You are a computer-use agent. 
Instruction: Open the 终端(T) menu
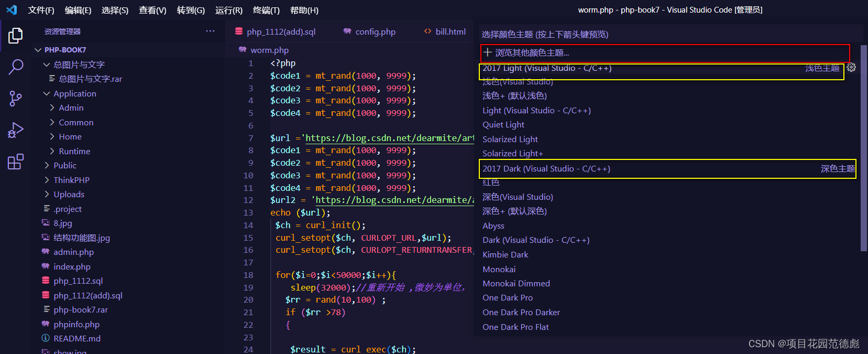click(266, 10)
